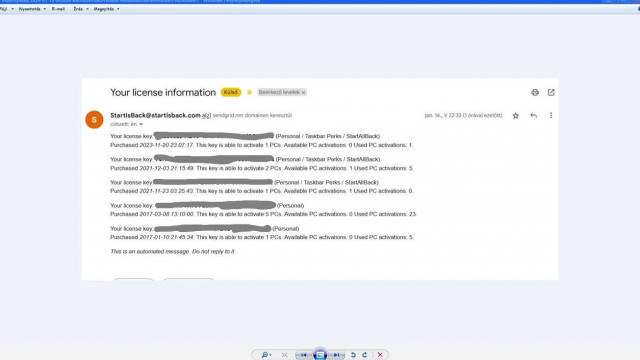Delete the picture with red X
The image size is (640, 360).
[380, 355]
